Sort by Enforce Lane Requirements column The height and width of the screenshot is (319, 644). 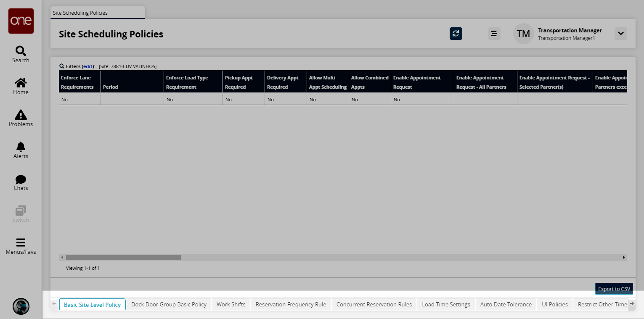click(x=80, y=82)
